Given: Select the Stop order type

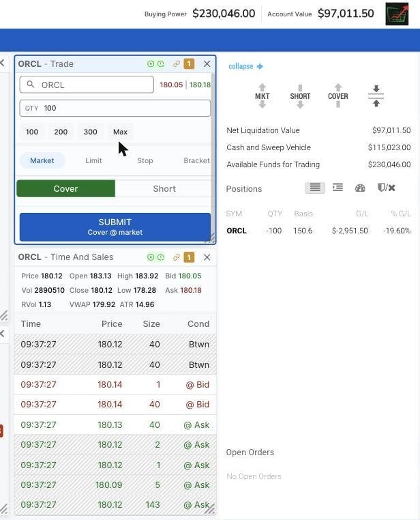Looking at the screenshot, I should pyautogui.click(x=145, y=160).
